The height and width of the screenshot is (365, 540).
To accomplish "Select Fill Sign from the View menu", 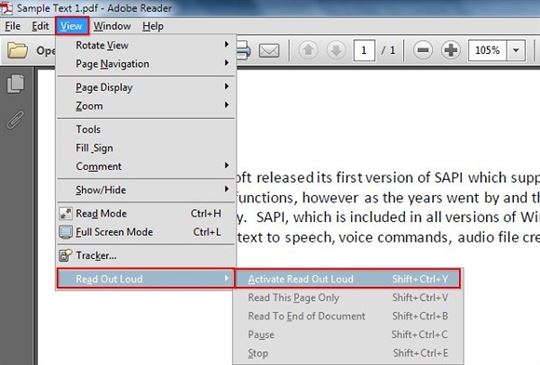I will point(146,148).
